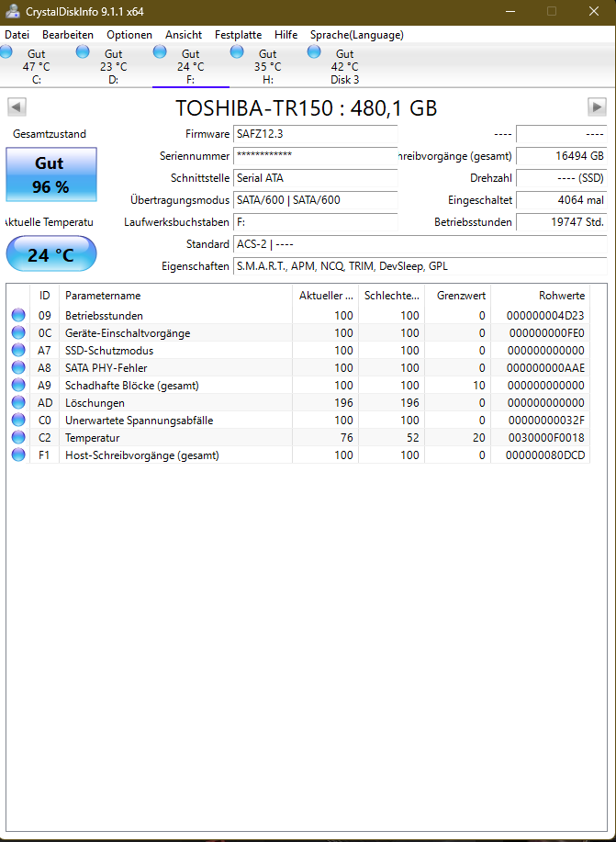Click the Betriebsstunden value 19747 Std.
The width and height of the screenshot is (616, 842).
click(x=562, y=222)
